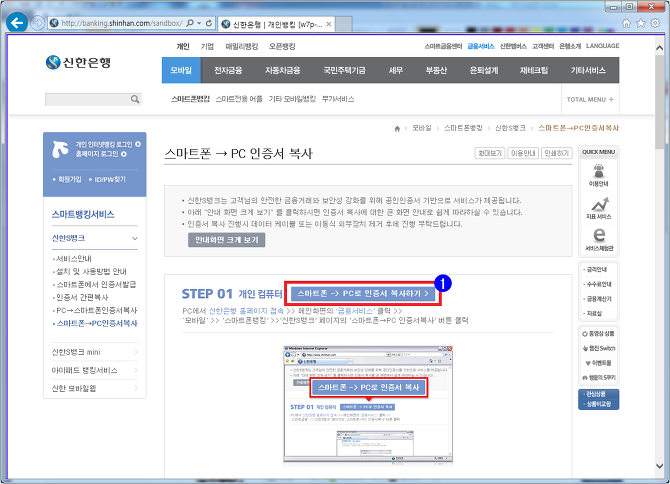The height and width of the screenshot is (484, 670).
Task: Click the 홈페이지 로그인 arrow icon
Action: point(124,154)
